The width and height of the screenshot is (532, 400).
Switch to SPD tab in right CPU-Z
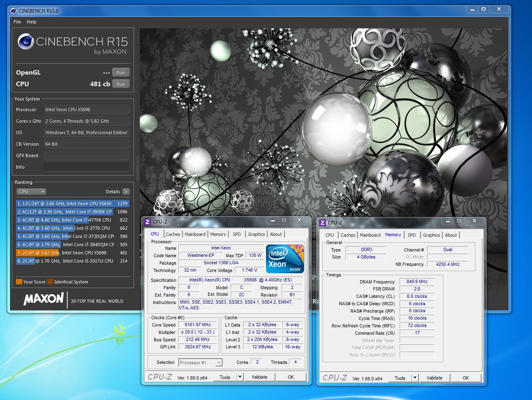pos(412,235)
